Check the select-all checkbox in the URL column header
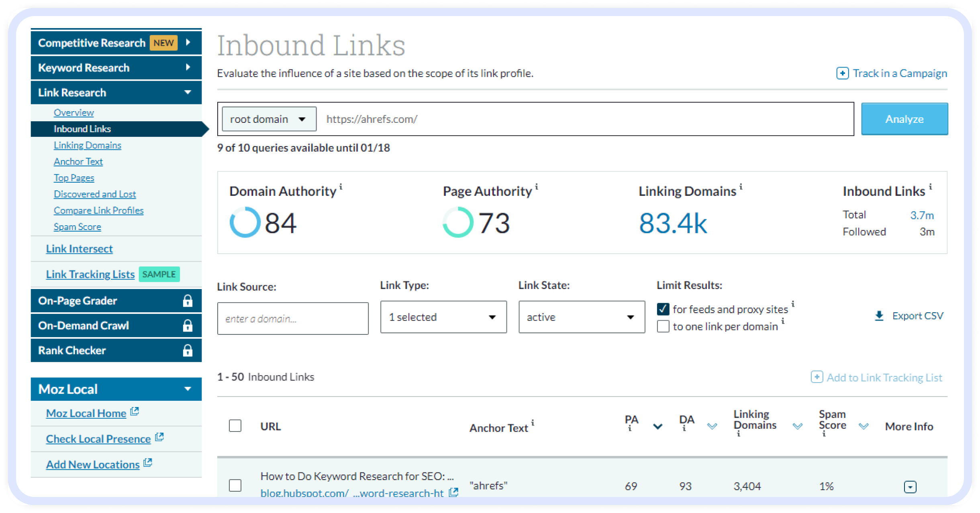Viewport: 980px width, 513px height. click(x=235, y=426)
